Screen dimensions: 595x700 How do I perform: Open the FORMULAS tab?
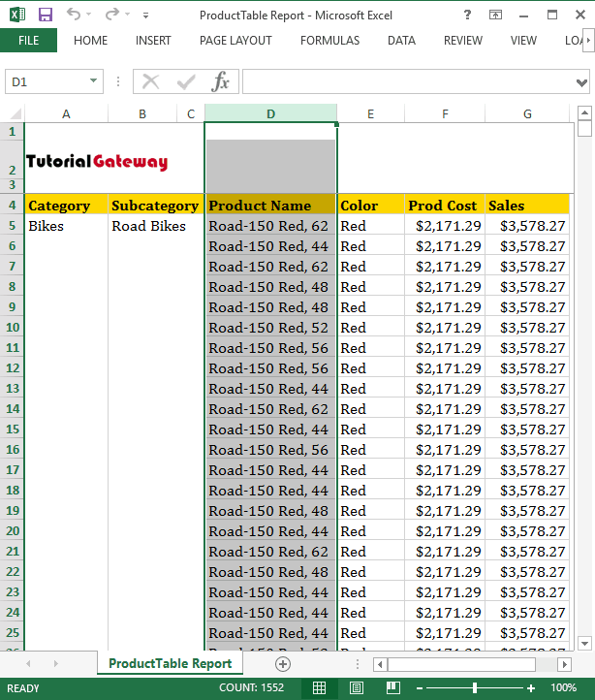click(x=329, y=41)
